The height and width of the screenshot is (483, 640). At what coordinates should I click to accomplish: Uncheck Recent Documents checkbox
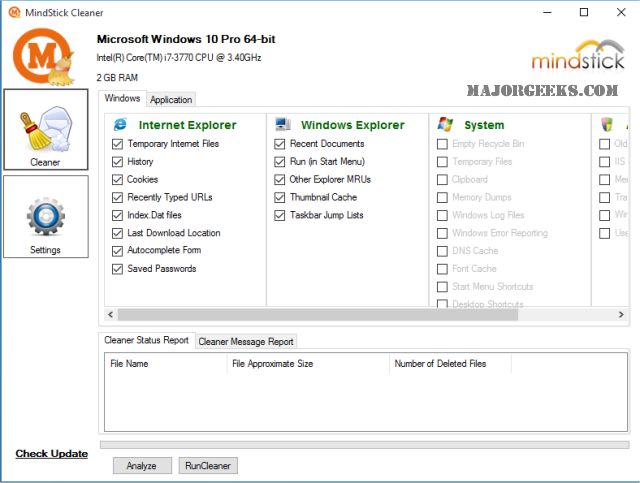point(280,144)
